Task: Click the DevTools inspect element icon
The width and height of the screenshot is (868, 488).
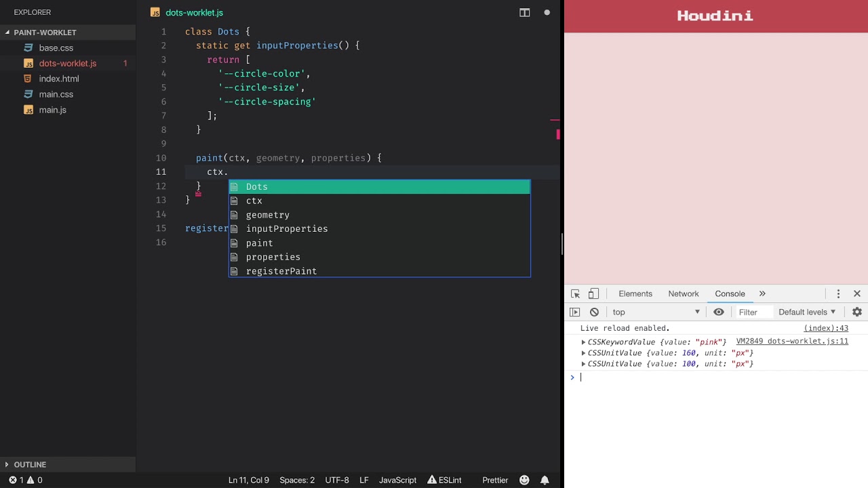Action: click(575, 293)
